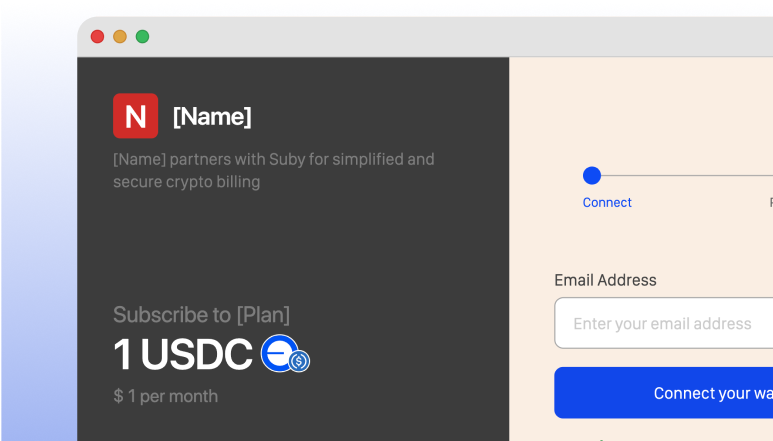Open the Connect step label
773x441 pixels.
click(x=607, y=203)
